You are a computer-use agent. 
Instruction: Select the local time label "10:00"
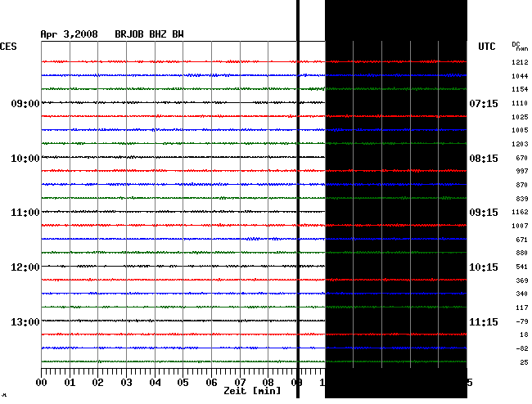point(25,159)
